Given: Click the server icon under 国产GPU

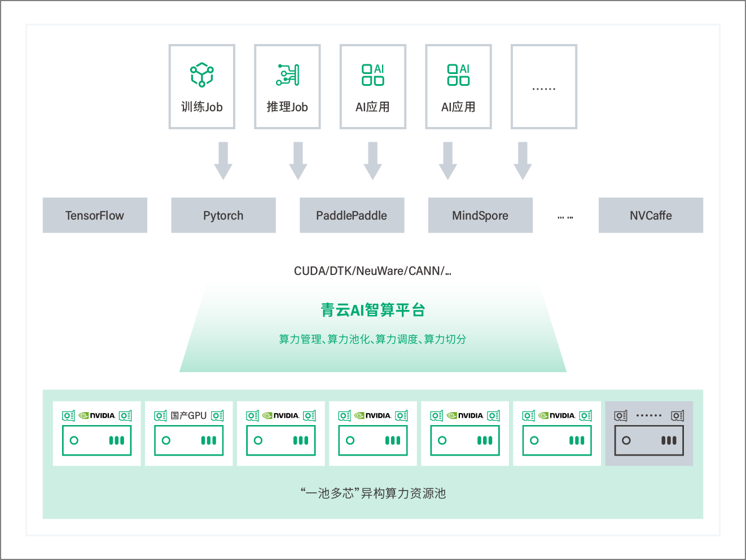Looking at the screenshot, I should (188, 440).
